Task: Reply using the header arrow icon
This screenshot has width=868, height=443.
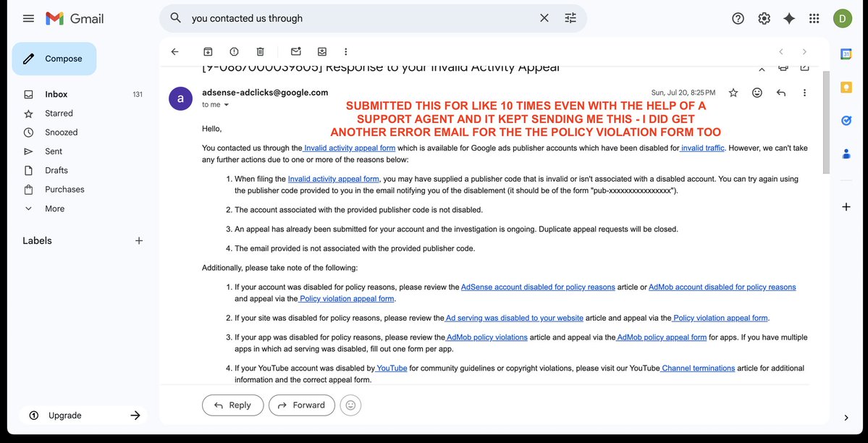Action: (x=781, y=93)
